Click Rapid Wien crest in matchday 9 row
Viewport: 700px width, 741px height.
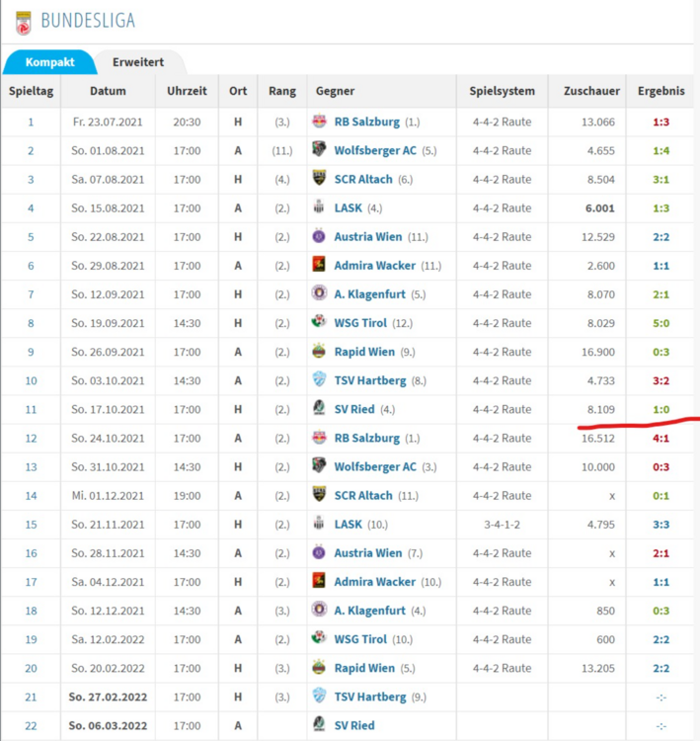click(x=319, y=351)
